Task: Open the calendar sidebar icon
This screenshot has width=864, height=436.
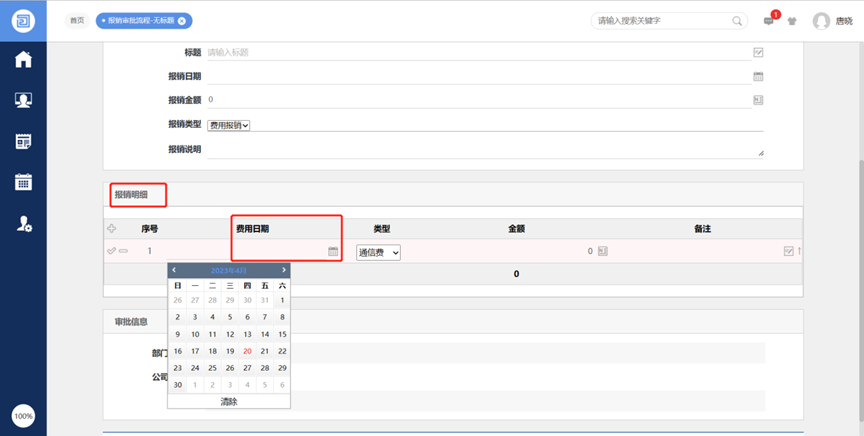Action: click(23, 182)
